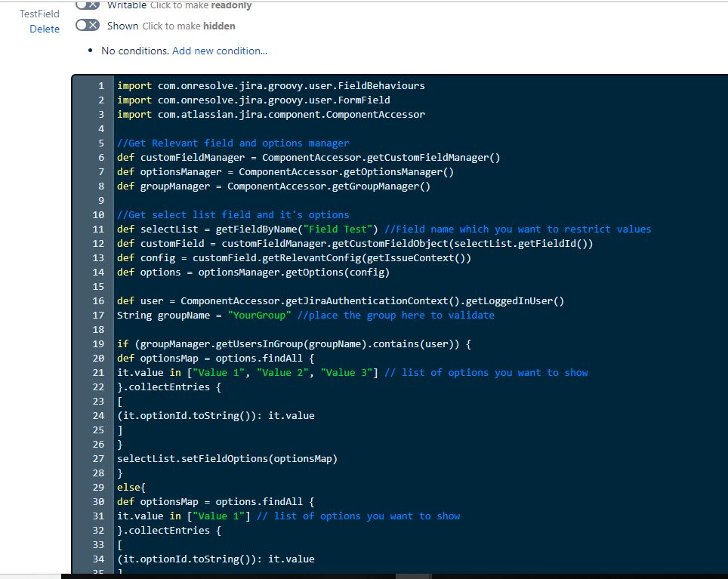This screenshot has width=728, height=579.
Task: Click the getLoggedInUser code line
Action: (x=341, y=301)
